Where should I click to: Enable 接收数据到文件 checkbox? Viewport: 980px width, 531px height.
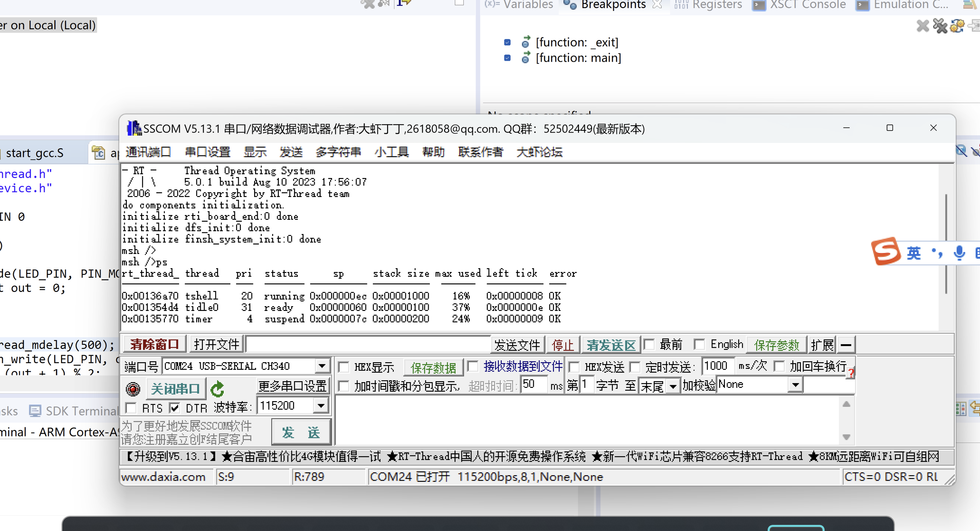pyautogui.click(x=473, y=366)
